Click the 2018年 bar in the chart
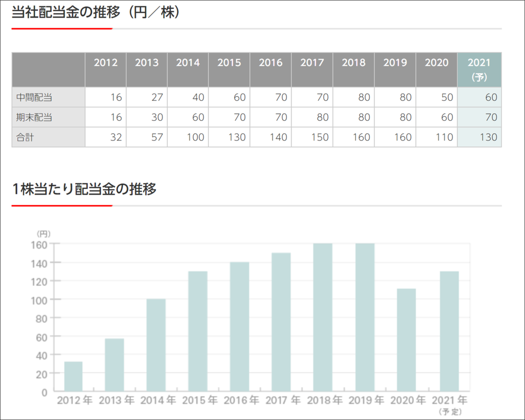 click(x=323, y=317)
